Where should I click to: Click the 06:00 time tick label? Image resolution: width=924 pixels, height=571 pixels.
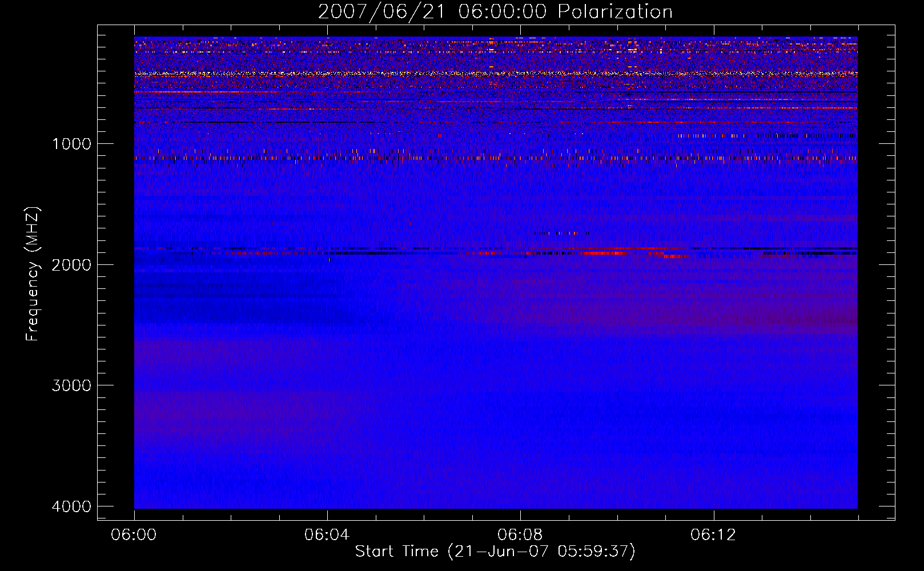tap(134, 535)
